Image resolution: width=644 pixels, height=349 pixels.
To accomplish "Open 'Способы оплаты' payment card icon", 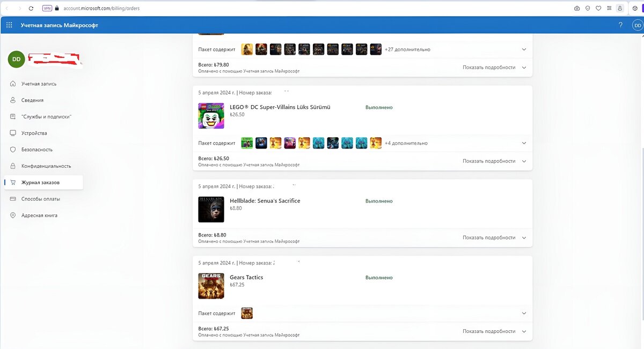I will 12,198.
